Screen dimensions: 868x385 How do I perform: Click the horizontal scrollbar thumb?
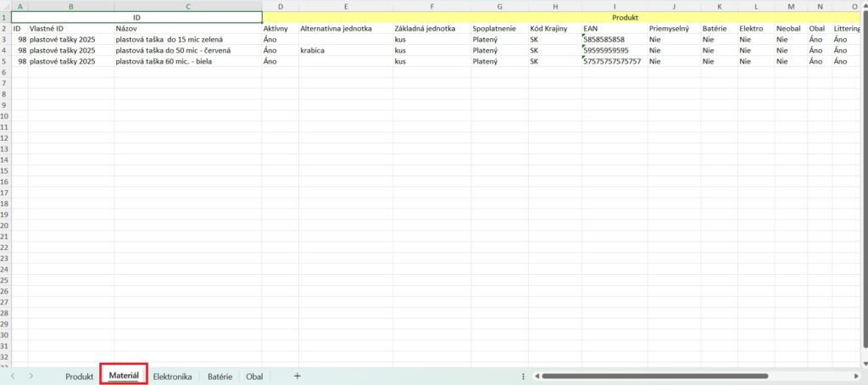[x=695, y=376]
